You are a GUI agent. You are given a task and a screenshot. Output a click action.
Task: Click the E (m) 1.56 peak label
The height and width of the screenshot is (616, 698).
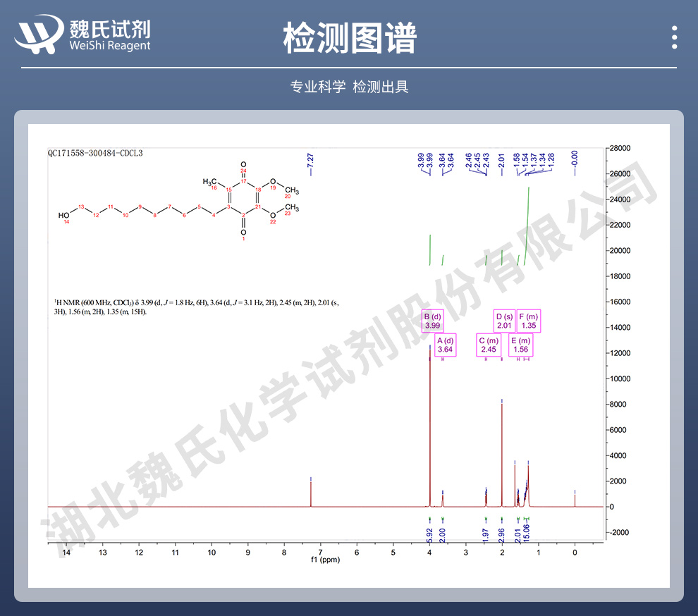tap(520, 345)
